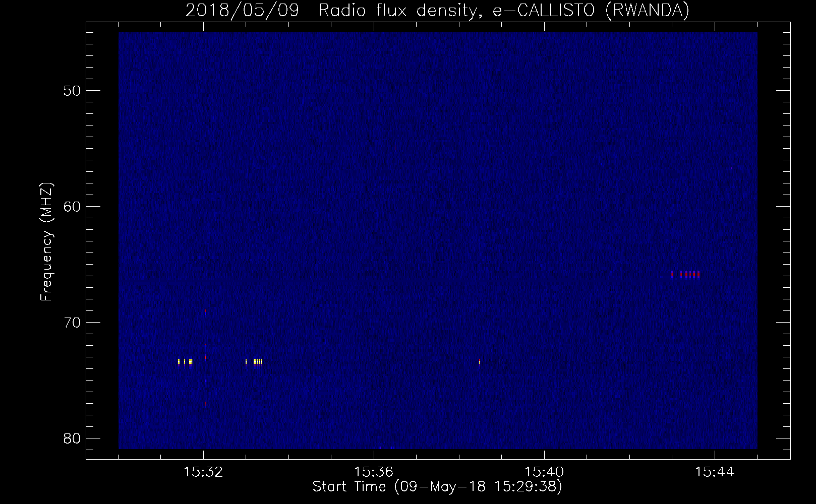Click the time tick label "15:40"
This screenshot has width=816, height=504.
tap(544, 472)
